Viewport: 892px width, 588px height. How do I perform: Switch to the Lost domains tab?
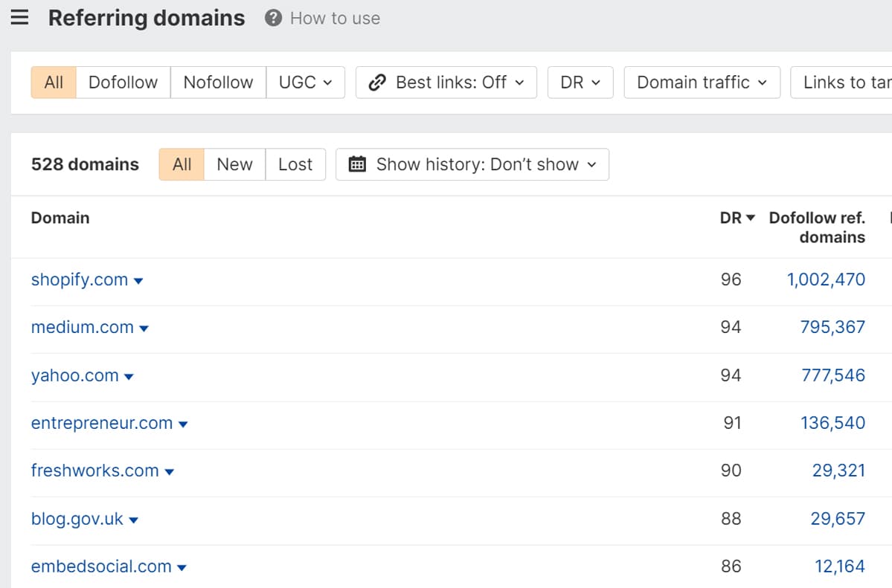[x=295, y=164]
